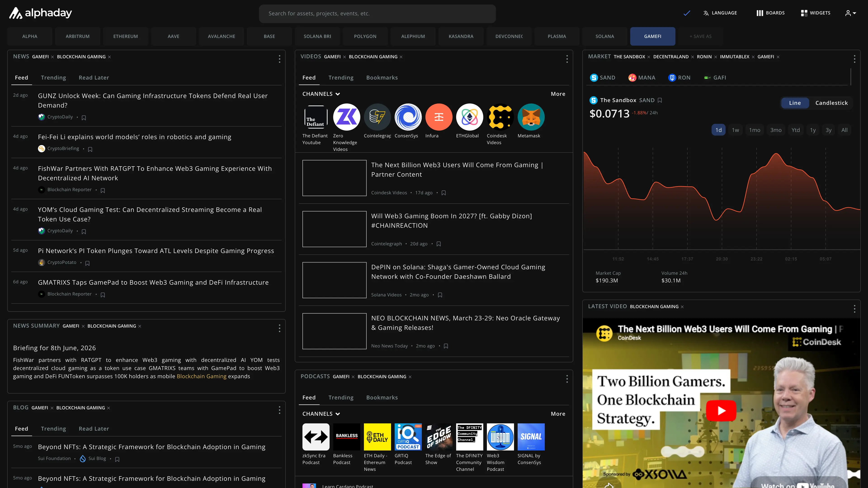Open Read Later tab in News widget
The width and height of the screenshot is (868, 488).
(94, 77)
